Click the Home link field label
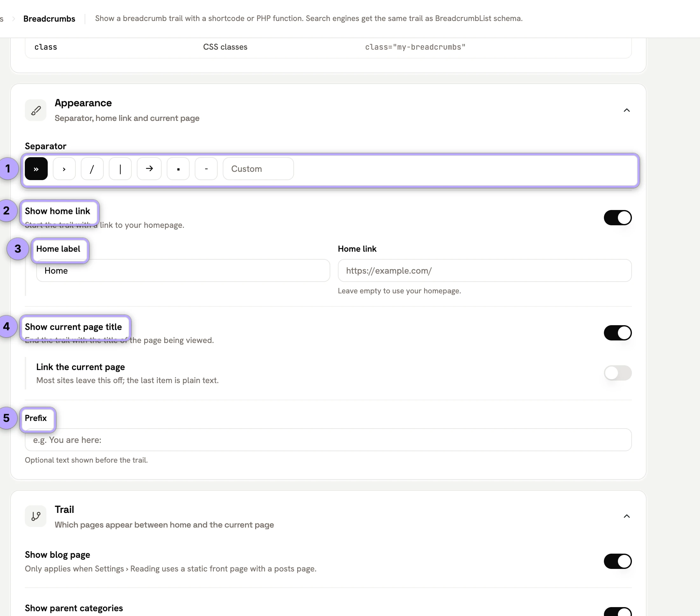Viewport: 700px width, 616px height. click(357, 249)
